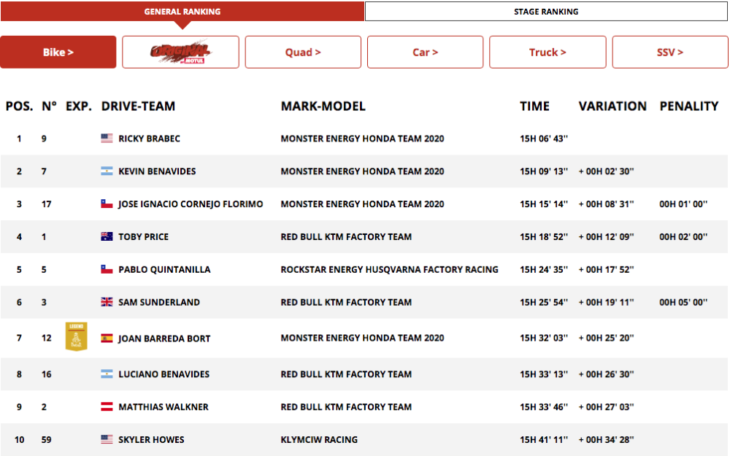Expand the Car category rankings

tap(425, 52)
